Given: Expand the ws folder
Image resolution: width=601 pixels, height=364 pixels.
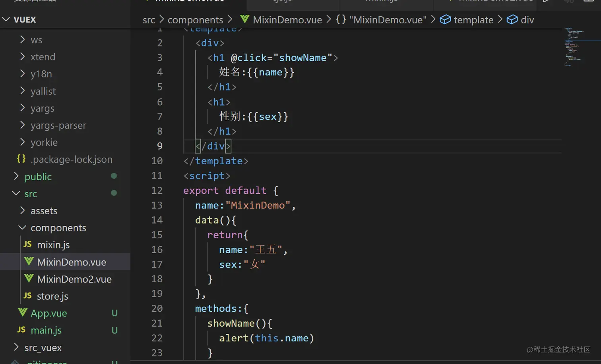Looking at the screenshot, I should (x=22, y=39).
